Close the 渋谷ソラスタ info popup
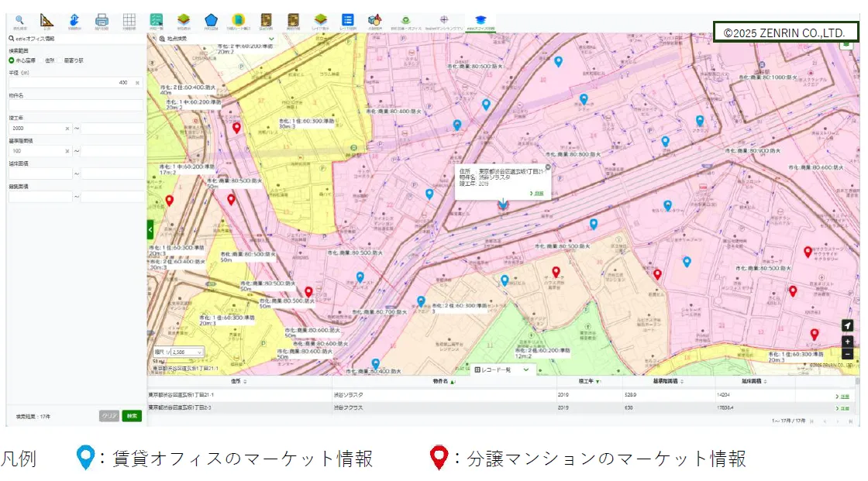The width and height of the screenshot is (868, 481). 548,167
